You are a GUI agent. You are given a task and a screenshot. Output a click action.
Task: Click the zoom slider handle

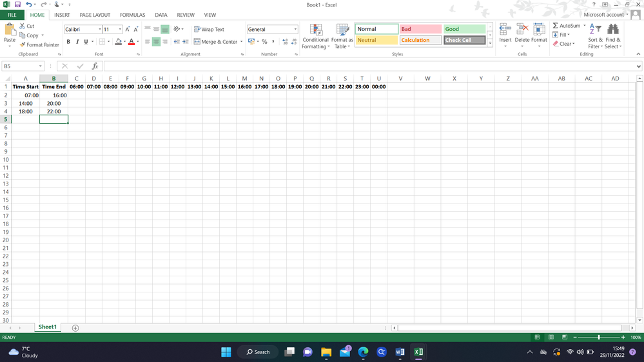pos(599,337)
